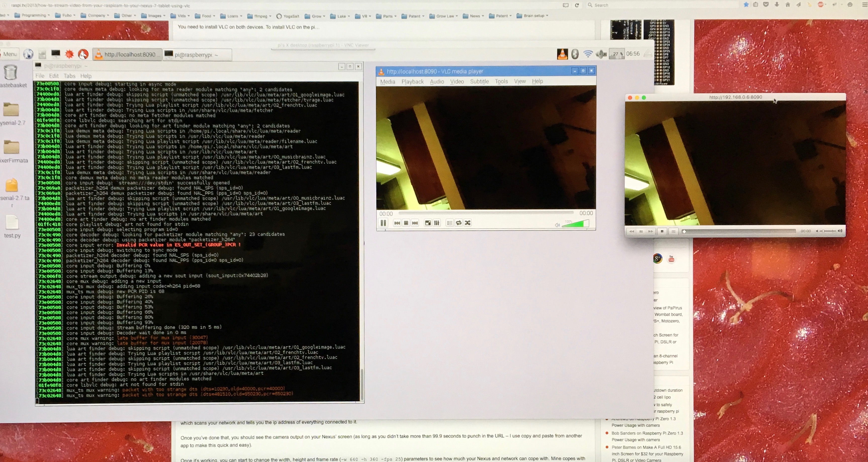Toggle fullscreen icon in VLC controls
The image size is (868, 462).
pos(428,223)
